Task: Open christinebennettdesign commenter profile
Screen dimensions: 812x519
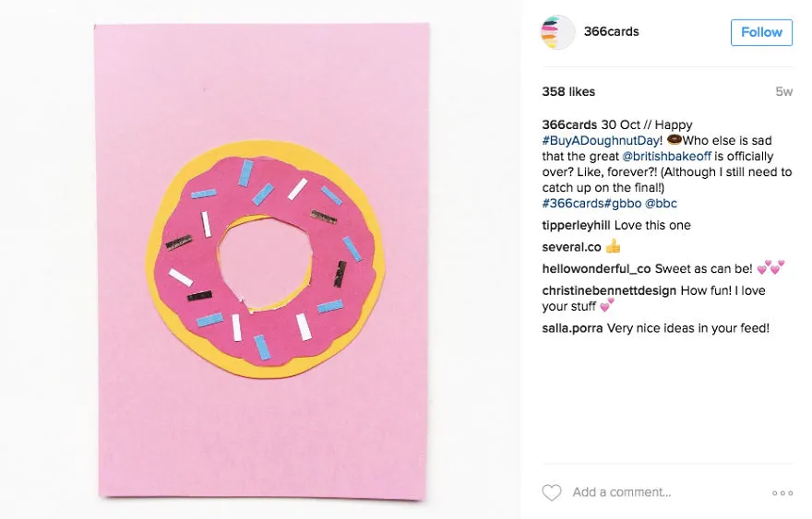Action: pyautogui.click(x=609, y=290)
